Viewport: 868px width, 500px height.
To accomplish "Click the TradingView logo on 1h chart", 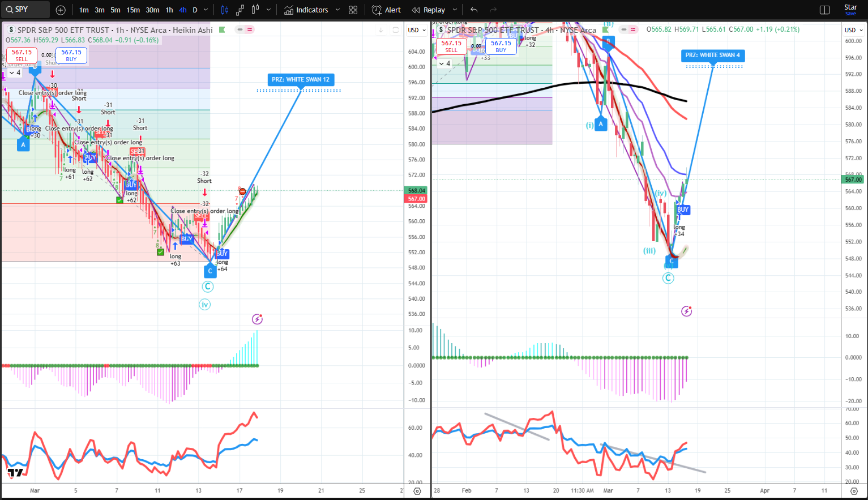I will (x=15, y=473).
